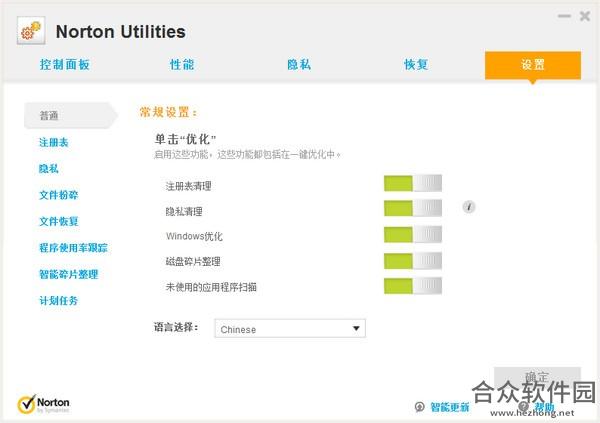Click the 确定 button
The width and height of the screenshot is (600, 423).
[537, 378]
